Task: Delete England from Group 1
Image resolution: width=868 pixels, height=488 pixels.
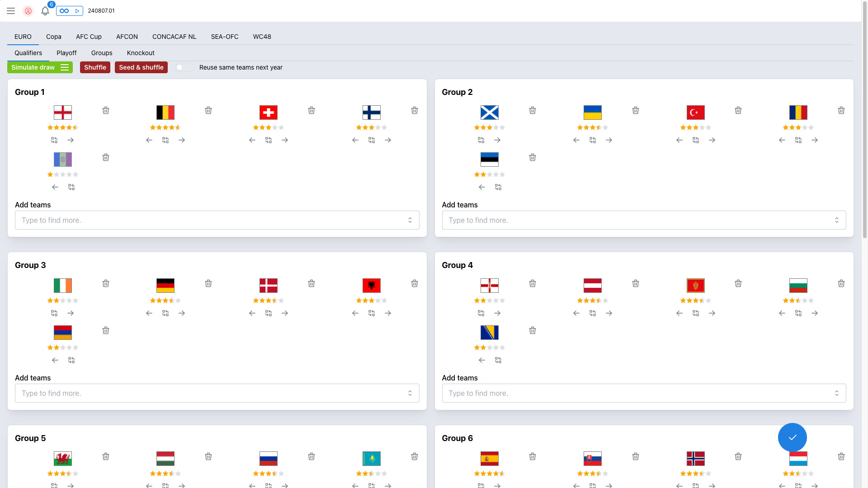Action: (x=105, y=110)
